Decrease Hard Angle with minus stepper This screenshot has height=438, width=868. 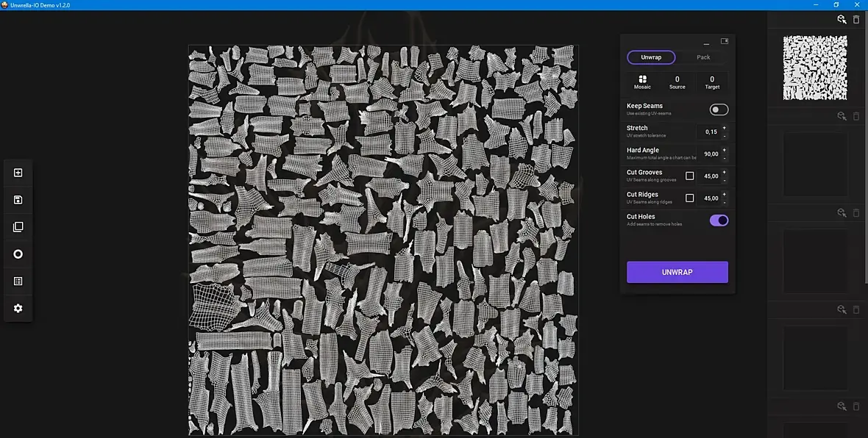point(724,158)
